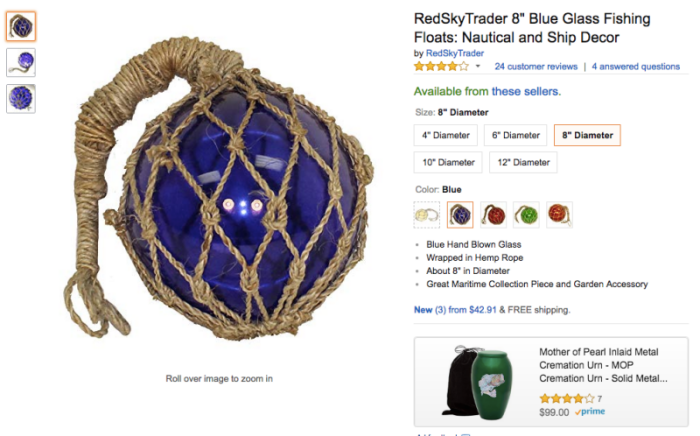Viewport: 700px width, 436px height.
Task: Select the blue float color swatch
Action: pos(460,215)
